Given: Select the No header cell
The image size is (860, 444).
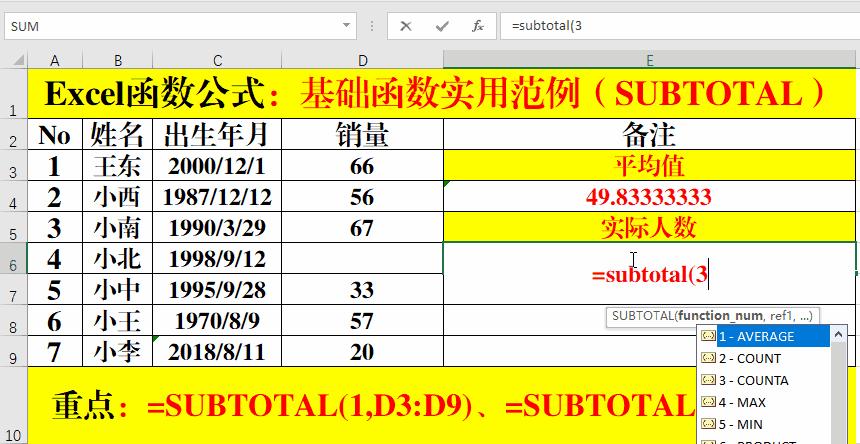Looking at the screenshot, I should [x=55, y=134].
